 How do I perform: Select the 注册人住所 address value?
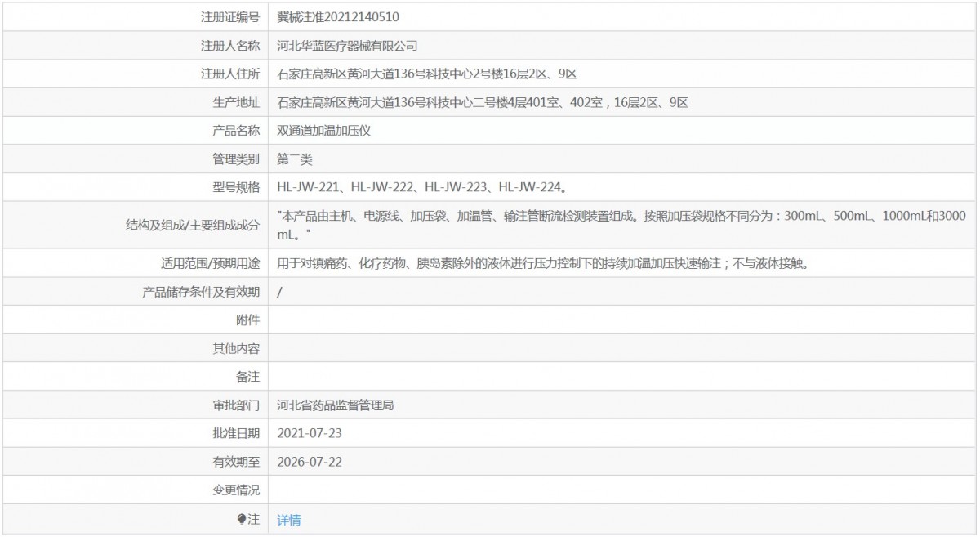point(427,74)
